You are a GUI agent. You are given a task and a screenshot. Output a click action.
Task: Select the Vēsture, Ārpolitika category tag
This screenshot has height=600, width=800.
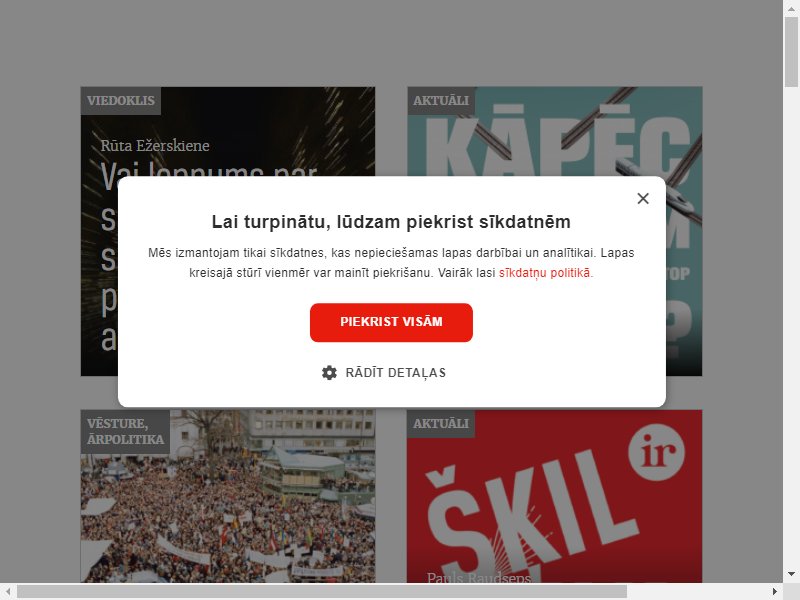(x=125, y=432)
